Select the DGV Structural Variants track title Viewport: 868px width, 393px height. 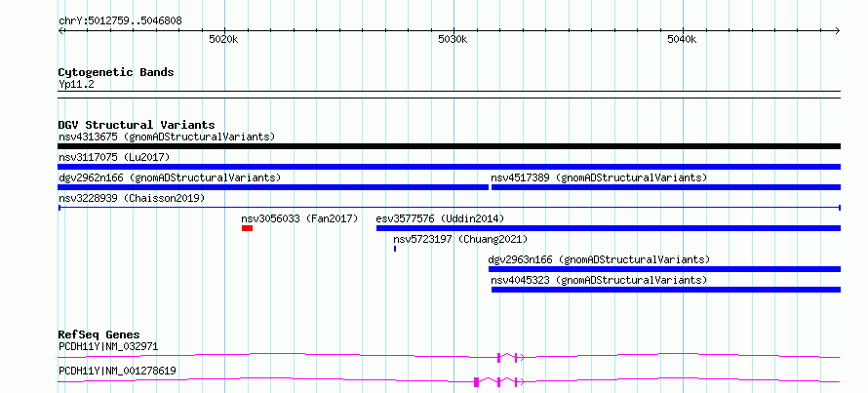[137, 125]
